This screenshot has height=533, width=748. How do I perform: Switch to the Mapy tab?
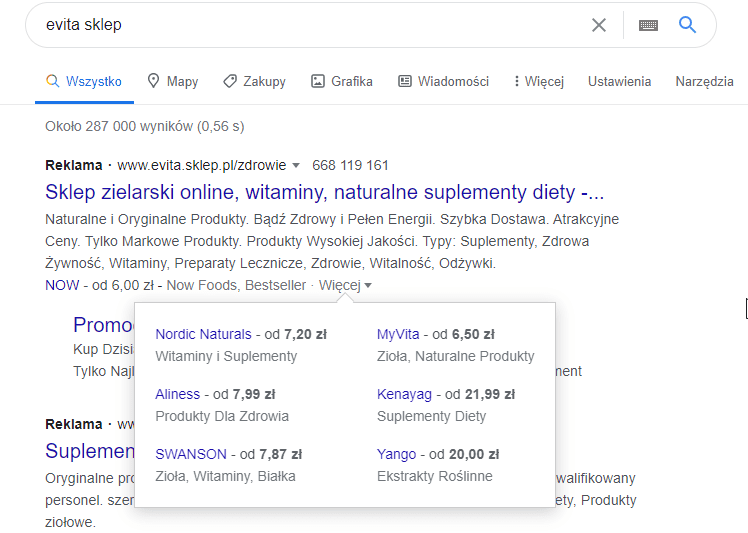pos(173,82)
